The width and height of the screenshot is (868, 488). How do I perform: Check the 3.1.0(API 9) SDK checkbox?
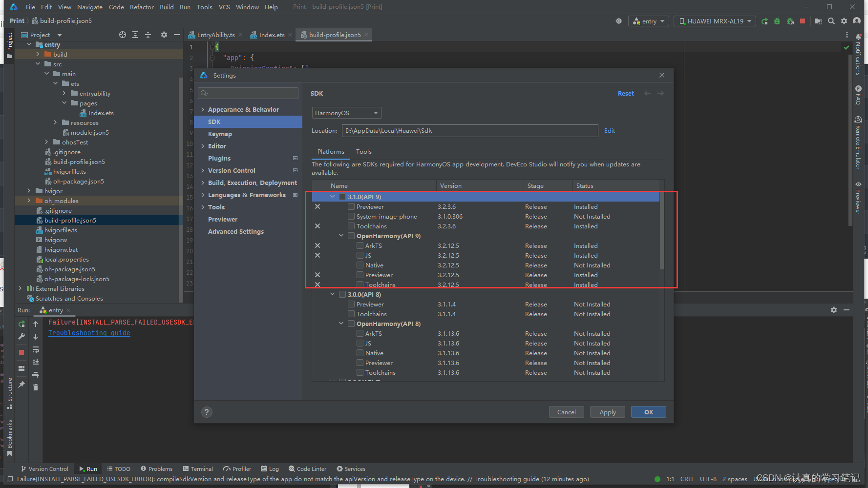342,197
